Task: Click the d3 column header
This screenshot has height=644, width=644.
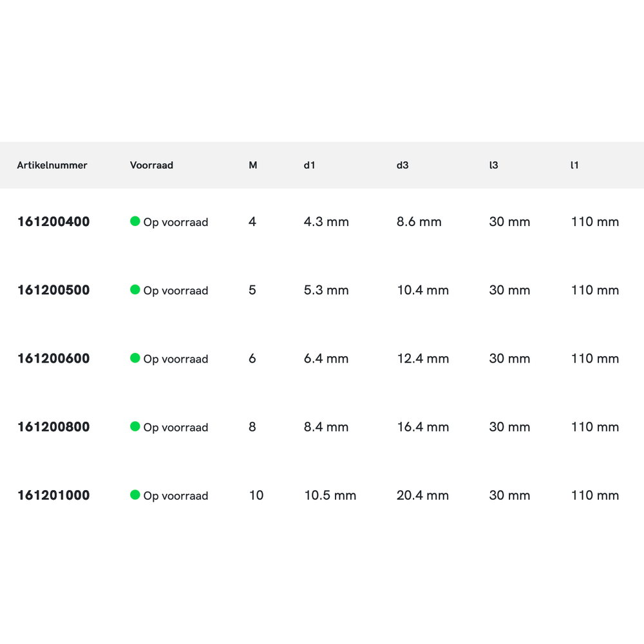Action: 402,166
